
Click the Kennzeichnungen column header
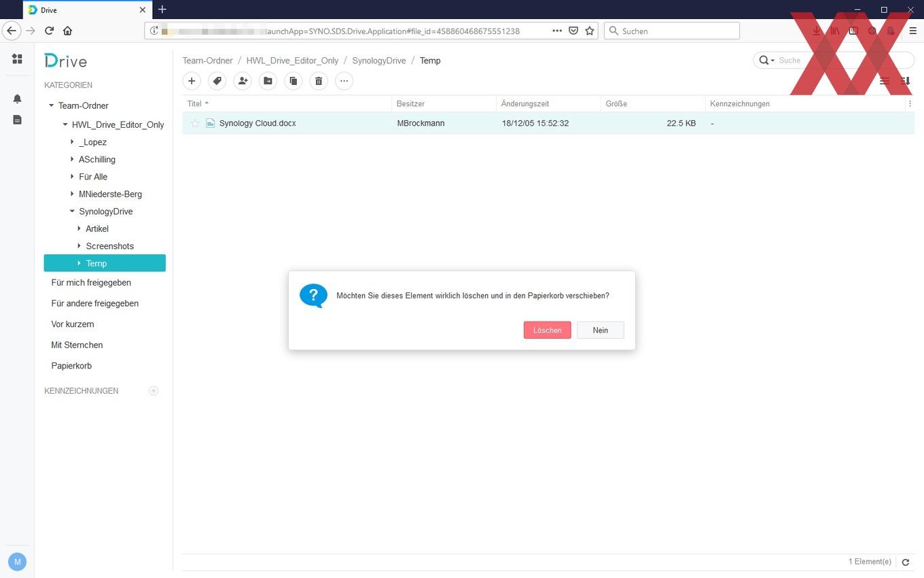tap(805, 103)
